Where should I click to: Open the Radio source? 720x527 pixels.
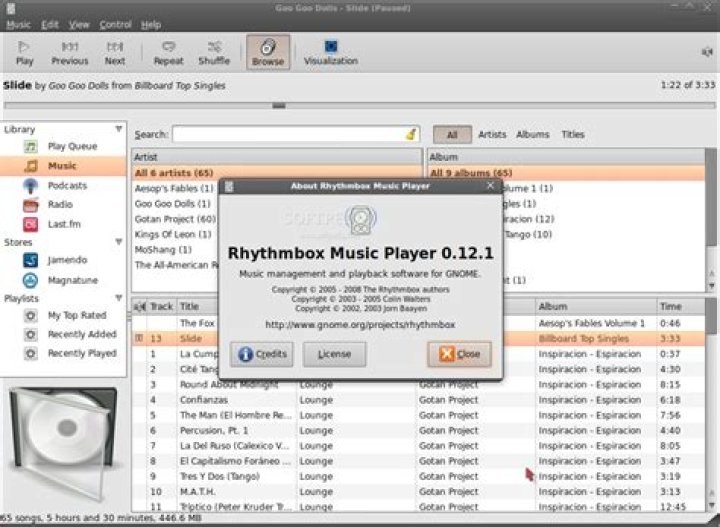click(63, 205)
